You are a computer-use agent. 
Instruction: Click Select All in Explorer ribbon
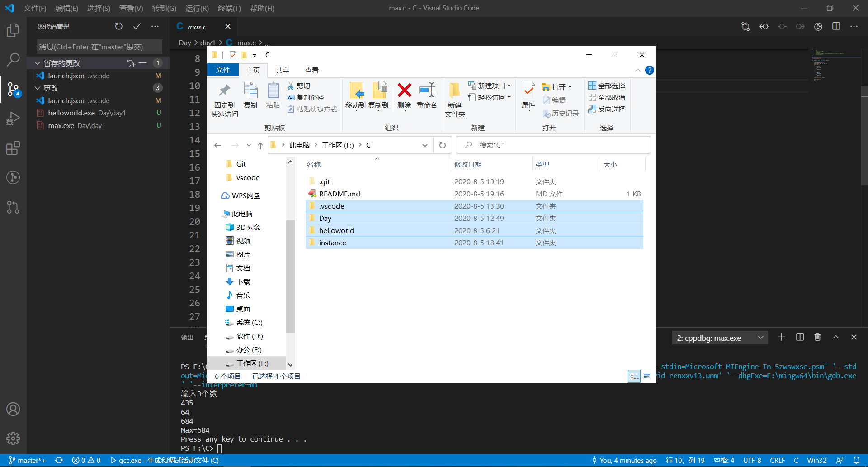click(x=607, y=86)
